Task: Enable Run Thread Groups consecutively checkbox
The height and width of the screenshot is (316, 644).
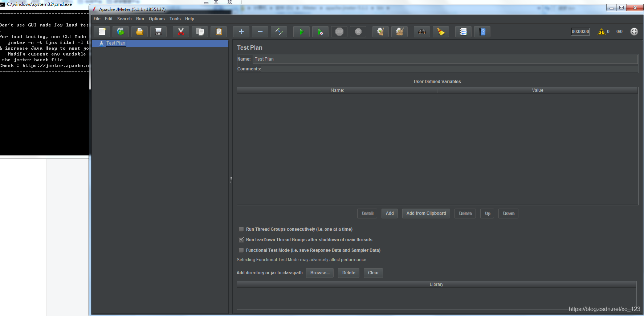Action: pyautogui.click(x=241, y=229)
